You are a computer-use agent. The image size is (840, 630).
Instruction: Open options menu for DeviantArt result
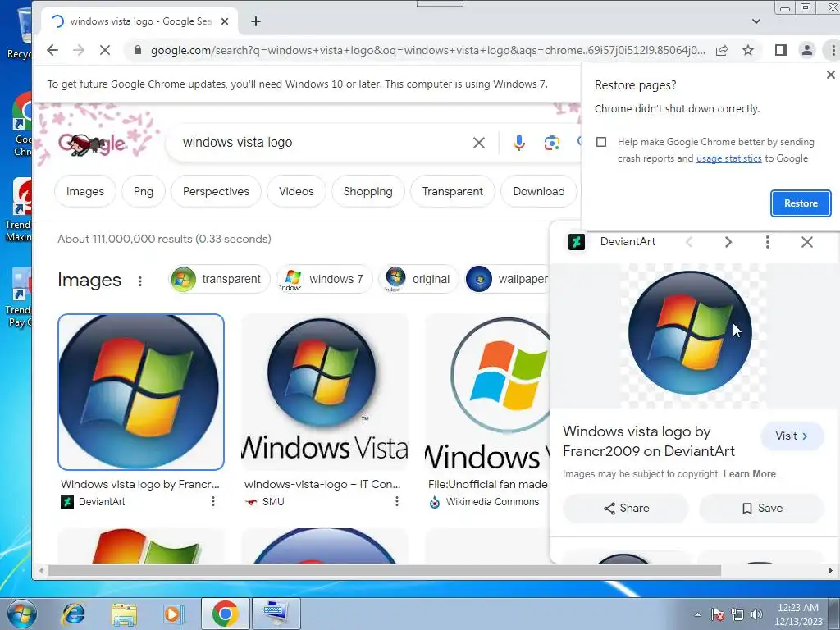212,501
